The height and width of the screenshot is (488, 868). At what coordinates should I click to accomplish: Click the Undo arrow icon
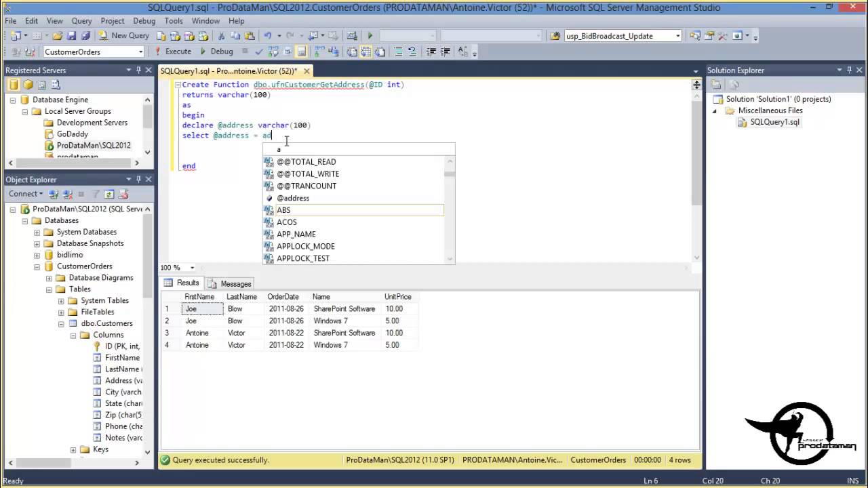click(x=268, y=35)
